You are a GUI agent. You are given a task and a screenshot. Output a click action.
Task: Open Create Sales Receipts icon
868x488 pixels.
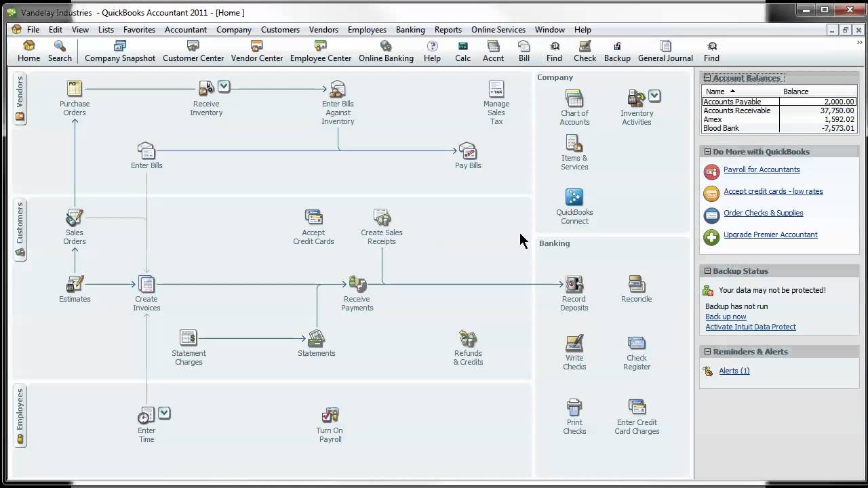click(382, 218)
